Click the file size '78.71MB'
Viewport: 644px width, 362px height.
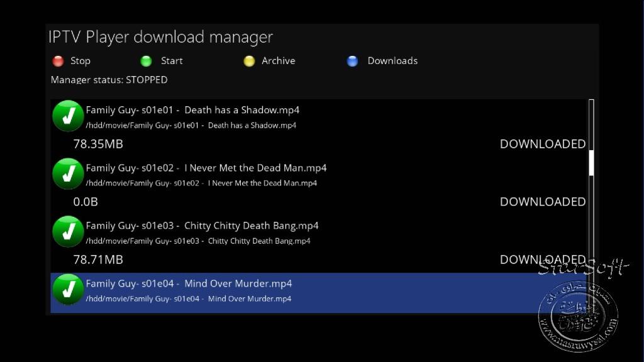coord(98,260)
